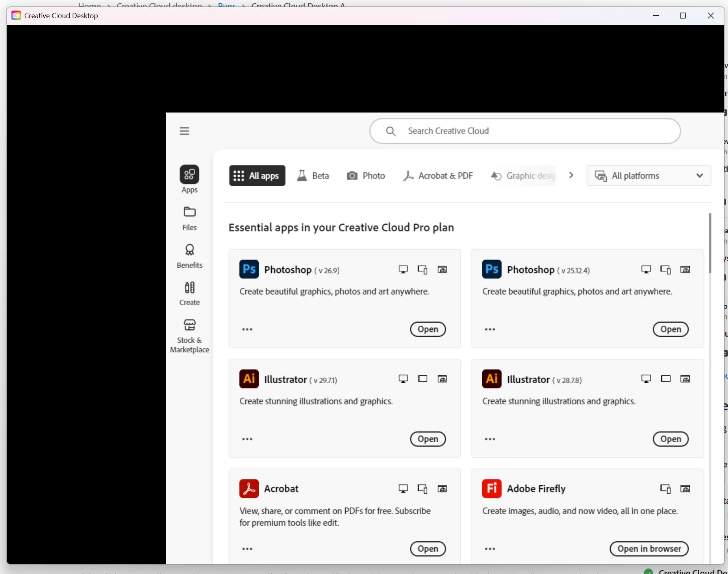The image size is (728, 574).
Task: Open more options for Photoshop v25.12.4
Action: point(490,329)
